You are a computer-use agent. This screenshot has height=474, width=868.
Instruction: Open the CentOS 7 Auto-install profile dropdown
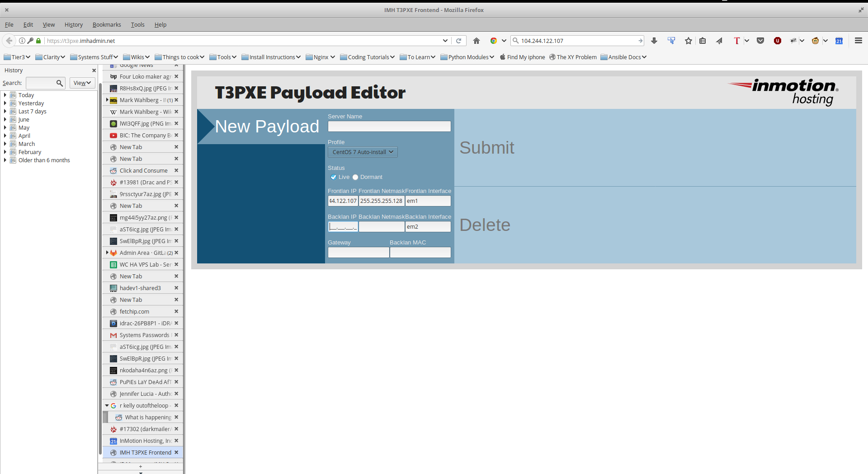(363, 152)
